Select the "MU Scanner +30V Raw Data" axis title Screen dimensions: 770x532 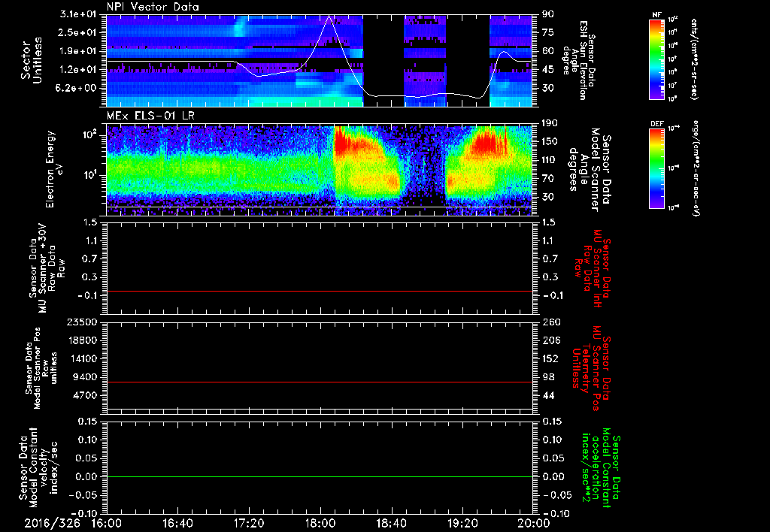47,268
